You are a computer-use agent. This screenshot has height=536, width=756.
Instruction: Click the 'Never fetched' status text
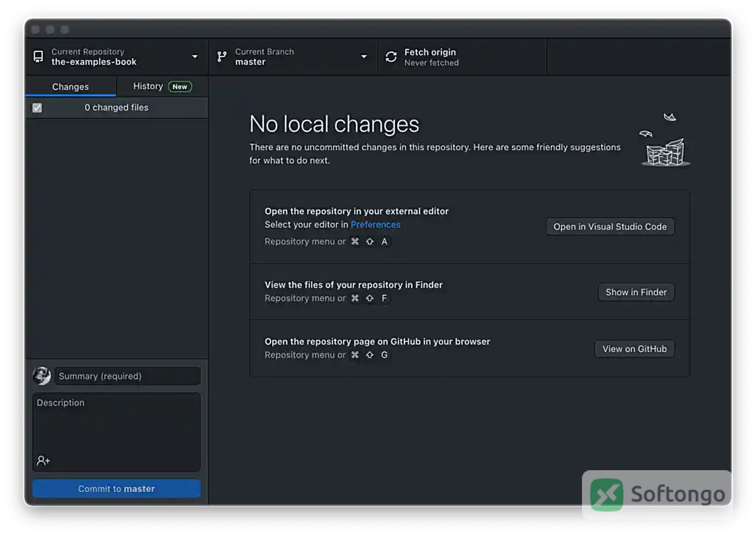[431, 63]
